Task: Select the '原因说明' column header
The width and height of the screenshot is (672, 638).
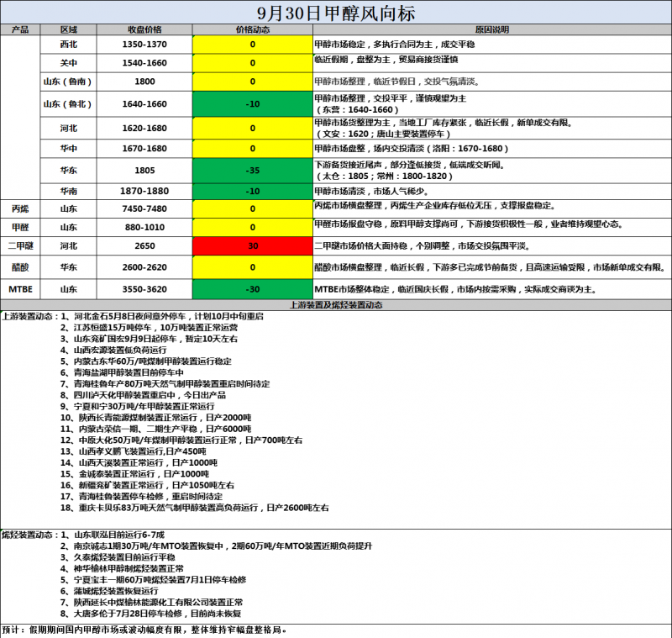Action: point(492,29)
